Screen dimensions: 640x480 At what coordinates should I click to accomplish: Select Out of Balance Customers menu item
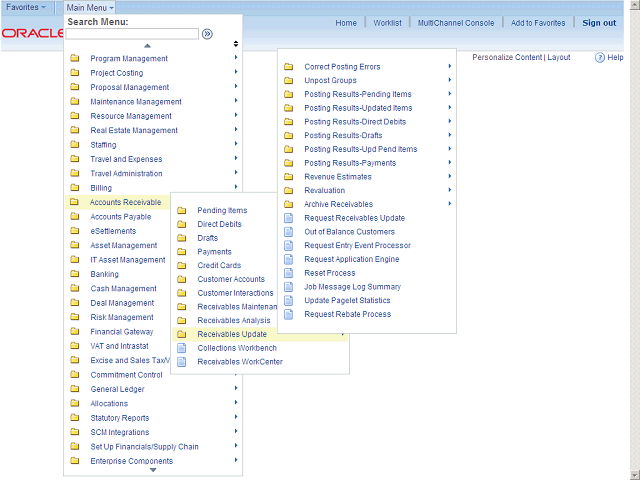(349, 232)
